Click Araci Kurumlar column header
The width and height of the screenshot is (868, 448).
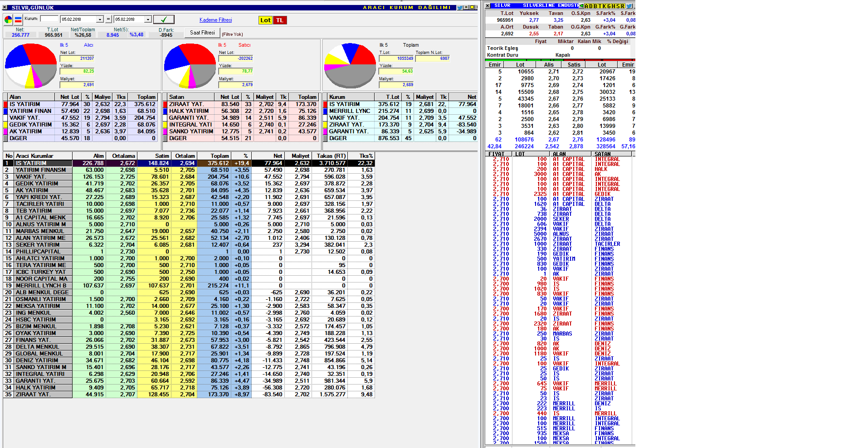point(44,156)
